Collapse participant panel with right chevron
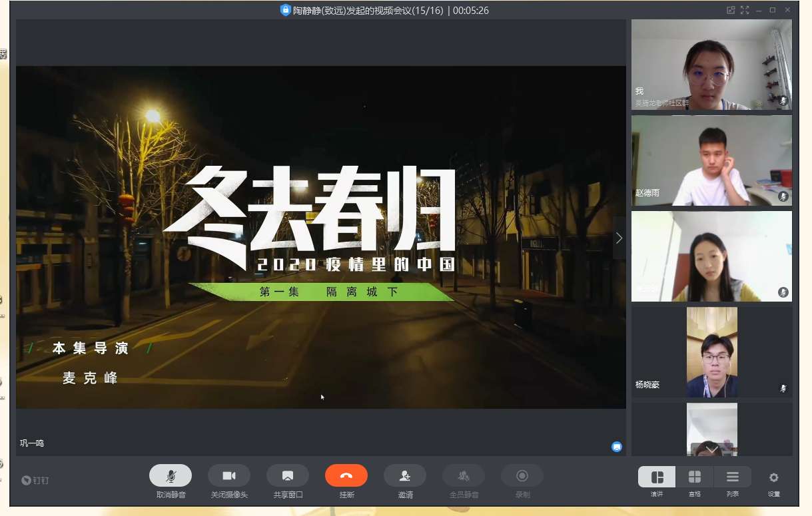This screenshot has width=812, height=516. pyautogui.click(x=619, y=238)
